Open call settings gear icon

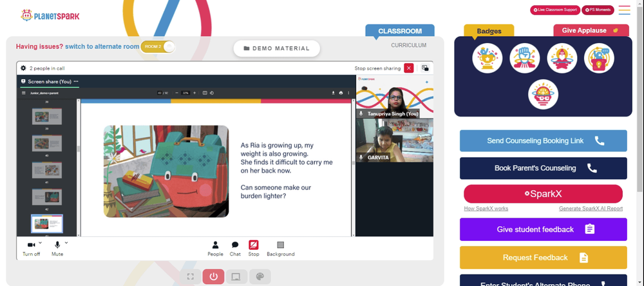click(x=23, y=68)
